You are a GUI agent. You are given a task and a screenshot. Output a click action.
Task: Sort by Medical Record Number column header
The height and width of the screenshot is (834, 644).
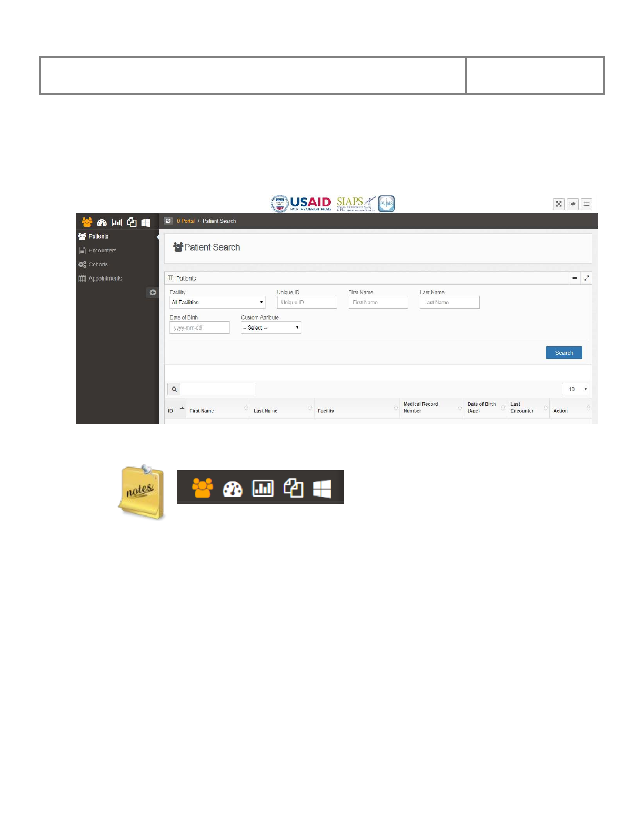point(432,409)
